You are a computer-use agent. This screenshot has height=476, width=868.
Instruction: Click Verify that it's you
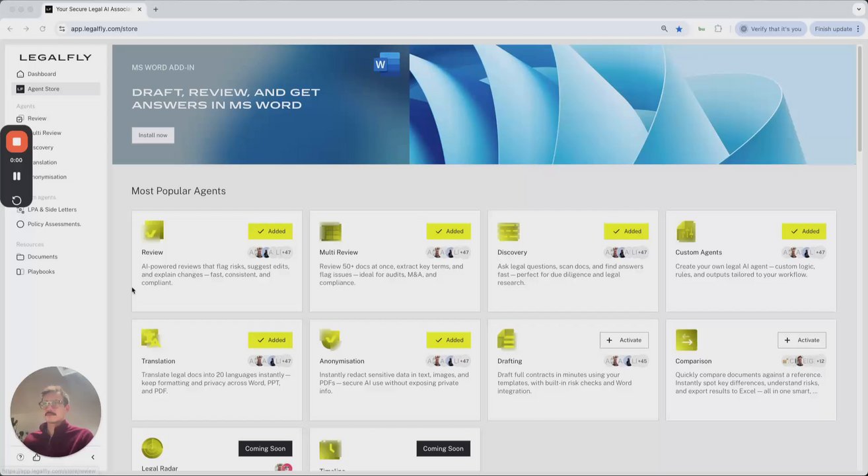coord(771,29)
